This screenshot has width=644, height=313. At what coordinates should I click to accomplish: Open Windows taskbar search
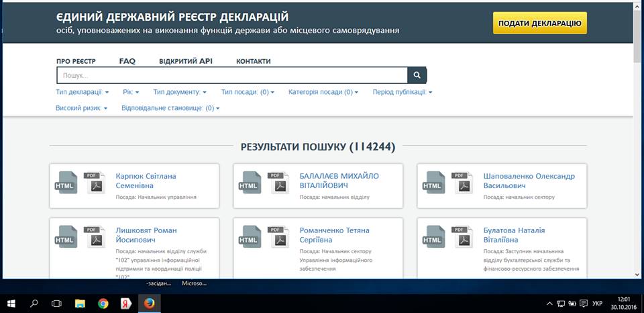tap(34, 304)
